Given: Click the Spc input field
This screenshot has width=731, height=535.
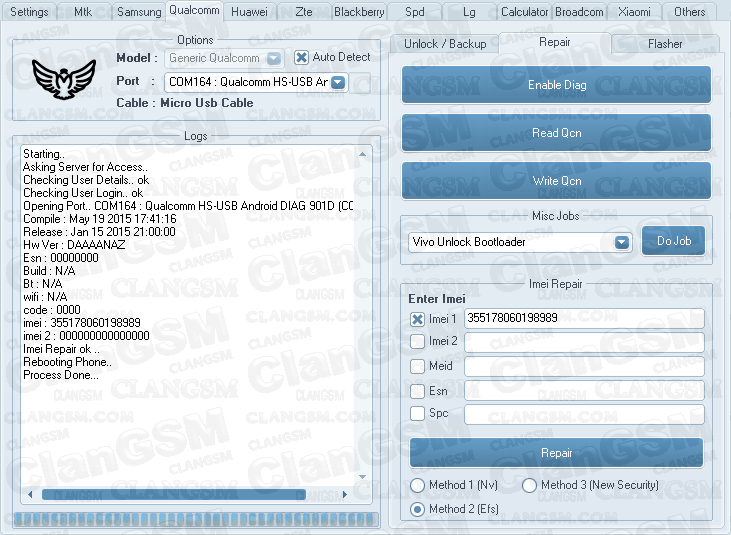Looking at the screenshot, I should [584, 414].
